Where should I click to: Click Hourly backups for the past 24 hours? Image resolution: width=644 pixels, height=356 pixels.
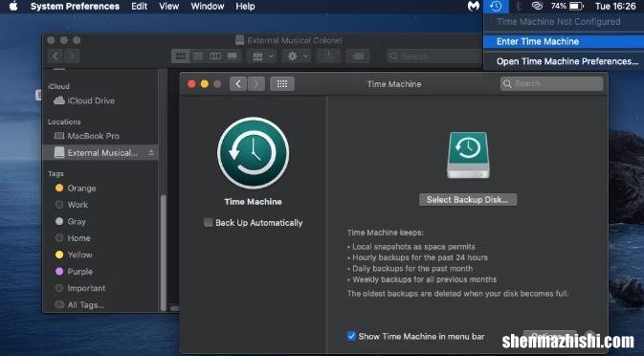coord(420,257)
